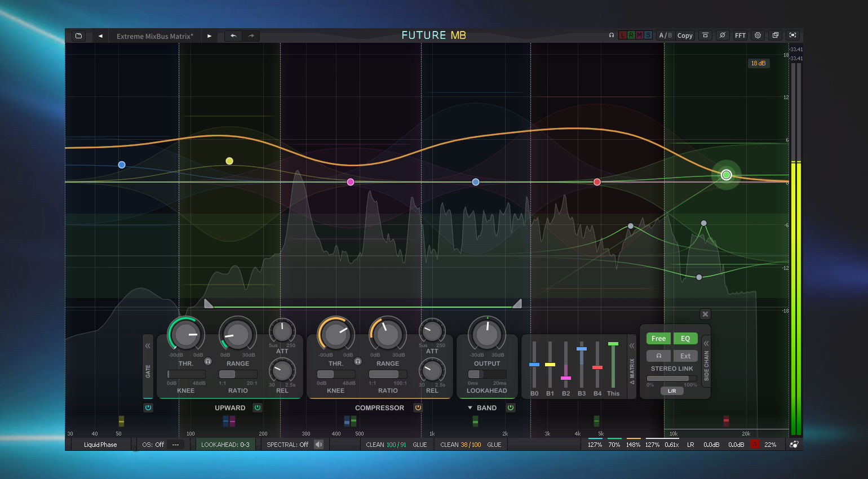The height and width of the screenshot is (479, 868).
Task: Click the Copy button
Action: click(685, 36)
